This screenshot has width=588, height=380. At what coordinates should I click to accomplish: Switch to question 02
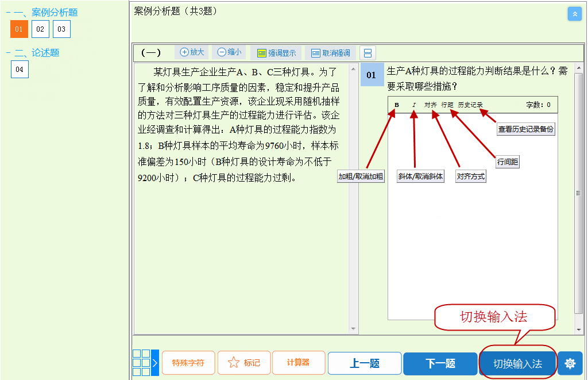coord(40,29)
